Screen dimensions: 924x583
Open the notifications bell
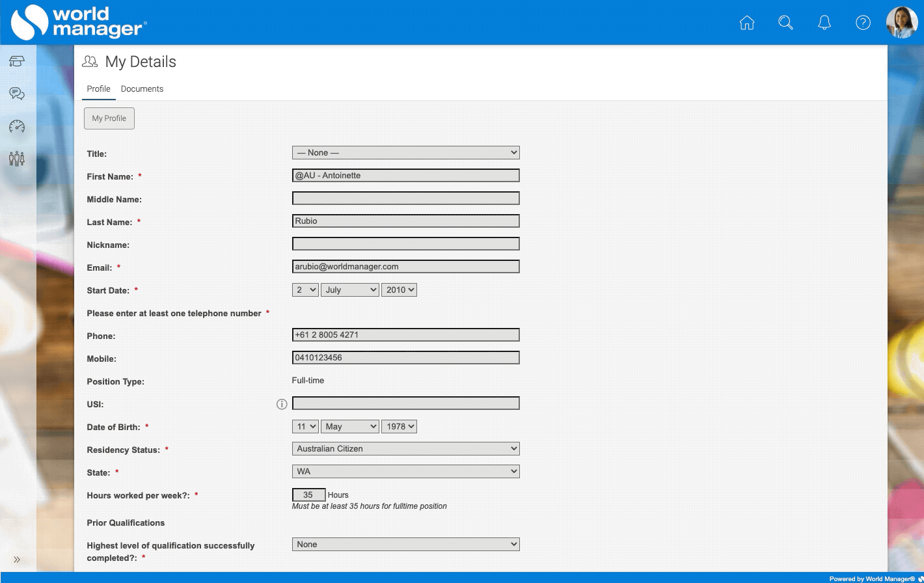[x=824, y=23]
